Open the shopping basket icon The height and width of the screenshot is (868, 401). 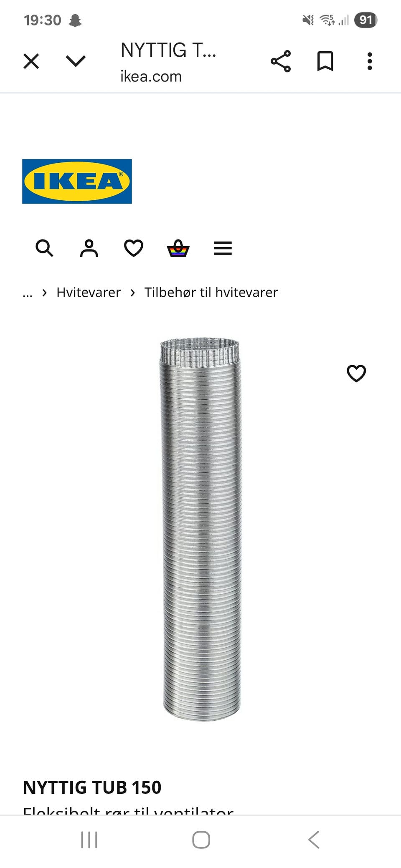point(178,248)
